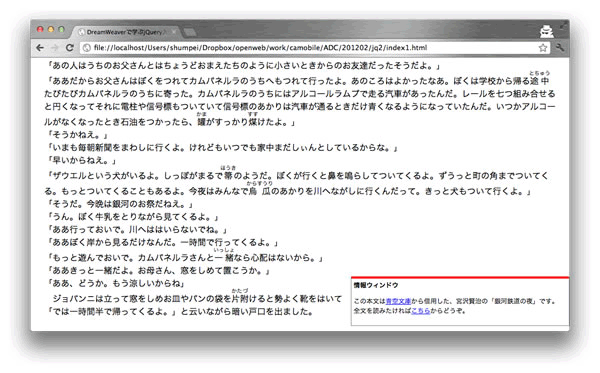Click the browser back arrow
Image resolution: width=600 pixels, height=373 pixels.
(40, 48)
